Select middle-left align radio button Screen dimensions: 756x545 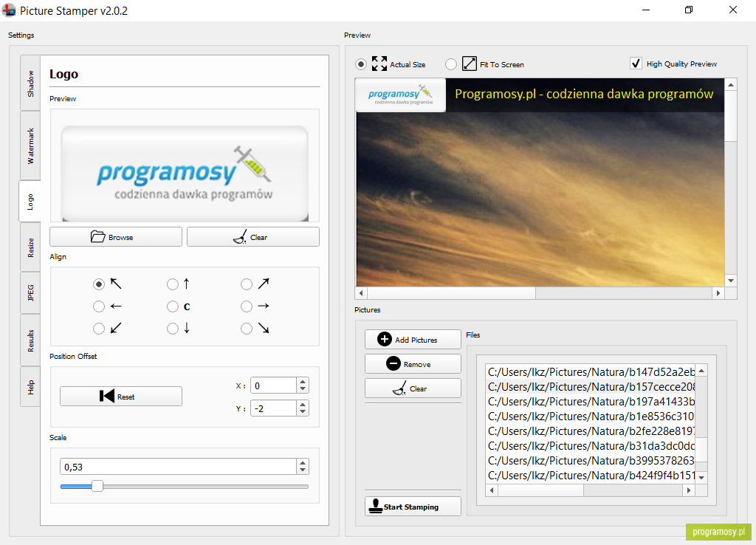coord(99,306)
